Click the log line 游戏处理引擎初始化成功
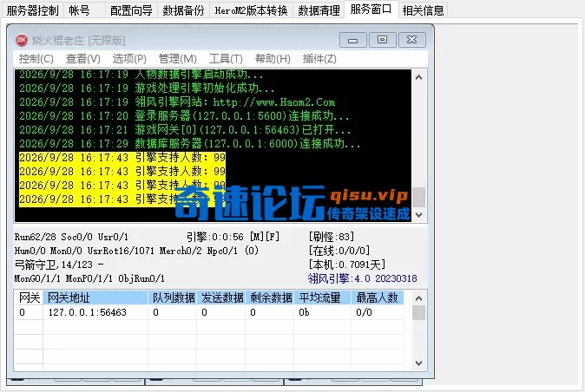 point(147,88)
